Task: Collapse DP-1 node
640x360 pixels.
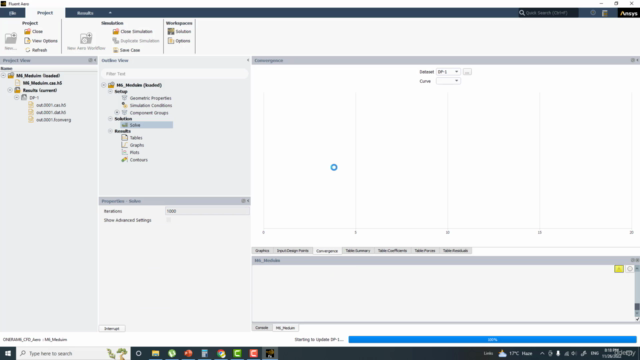Action: [16, 98]
